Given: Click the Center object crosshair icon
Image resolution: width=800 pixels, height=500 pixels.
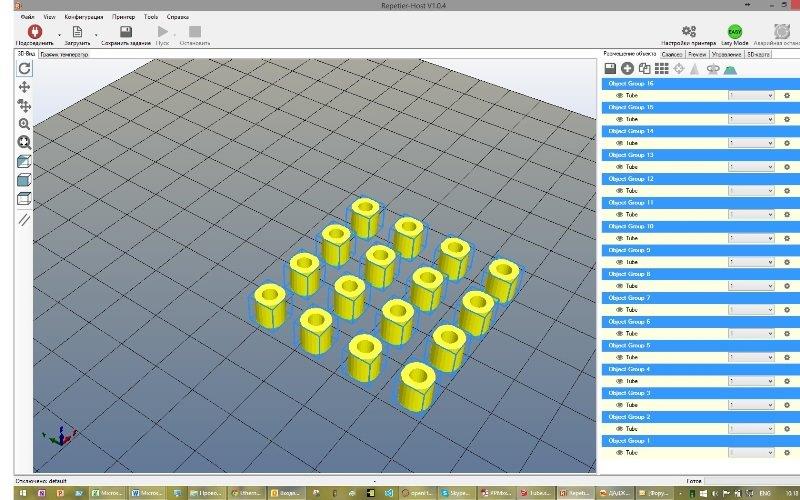Looking at the screenshot, I should (x=679, y=68).
